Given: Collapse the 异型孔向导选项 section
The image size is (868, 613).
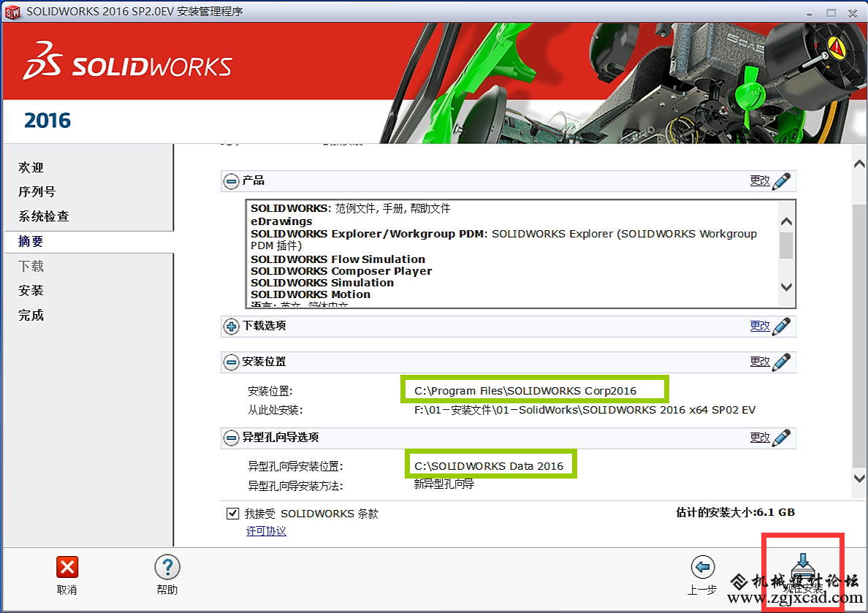Looking at the screenshot, I should (x=231, y=438).
